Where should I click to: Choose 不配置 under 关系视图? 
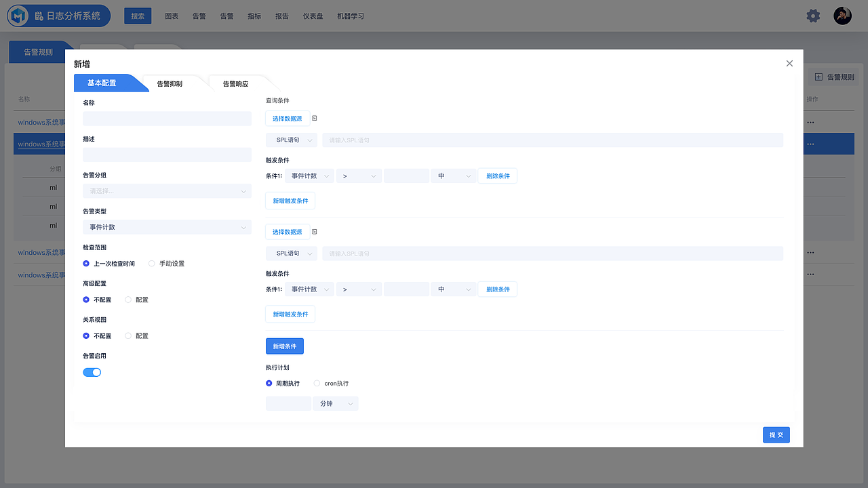[x=86, y=335]
